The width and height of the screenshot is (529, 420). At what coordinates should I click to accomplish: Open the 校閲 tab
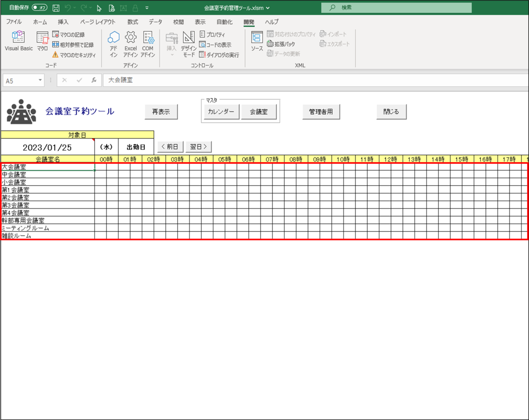click(178, 22)
